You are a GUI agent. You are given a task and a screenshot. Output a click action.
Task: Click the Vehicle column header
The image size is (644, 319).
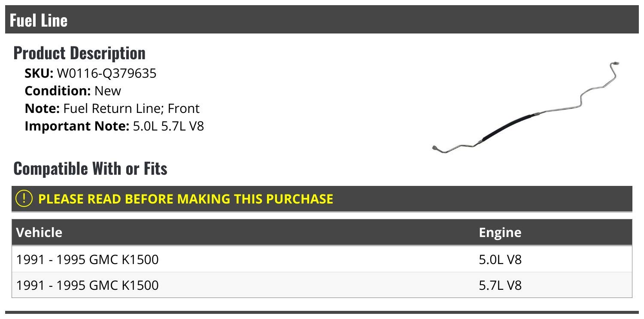tap(39, 232)
